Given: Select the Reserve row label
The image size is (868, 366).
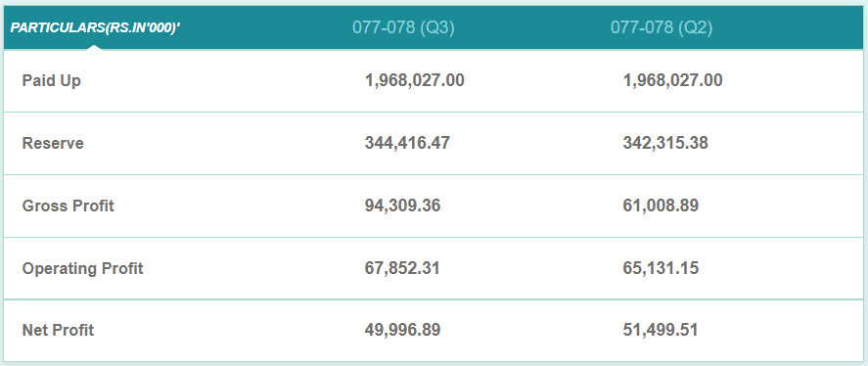Looking at the screenshot, I should 53,144.
